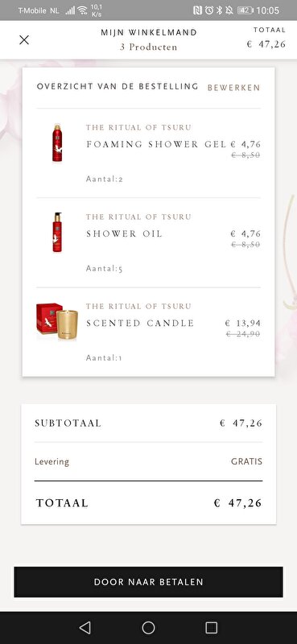Tap the Android back navigation icon

coord(85,627)
